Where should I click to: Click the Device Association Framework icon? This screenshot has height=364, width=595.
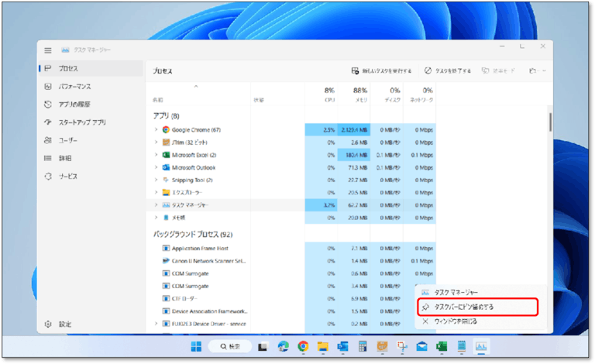coord(166,311)
